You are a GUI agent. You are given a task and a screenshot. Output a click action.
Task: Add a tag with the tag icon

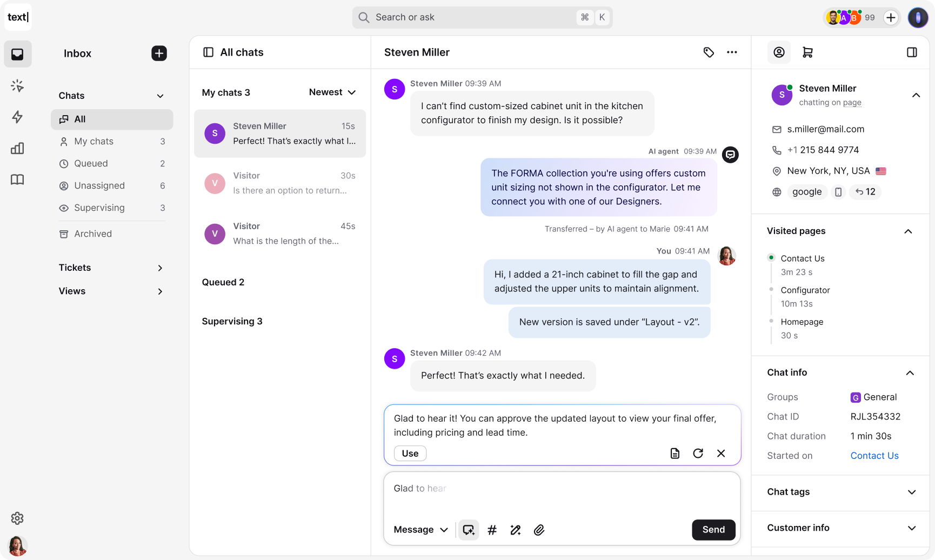tap(709, 52)
